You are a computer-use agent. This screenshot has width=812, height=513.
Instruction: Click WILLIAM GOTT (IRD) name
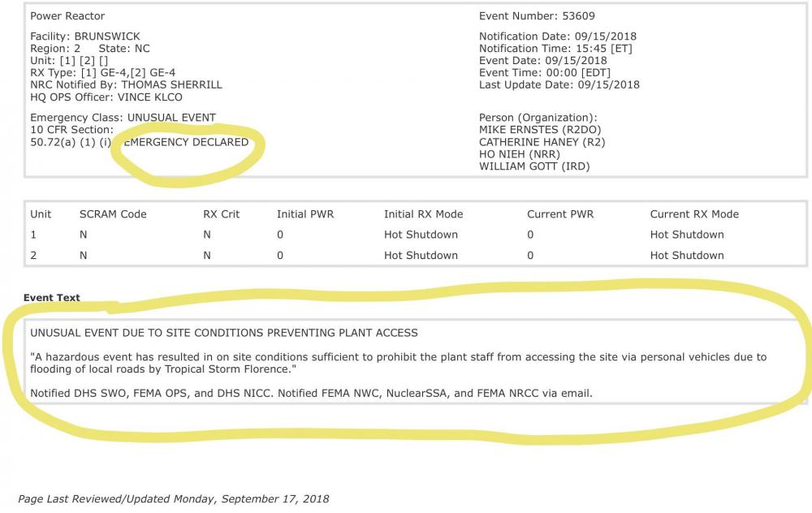(534, 166)
